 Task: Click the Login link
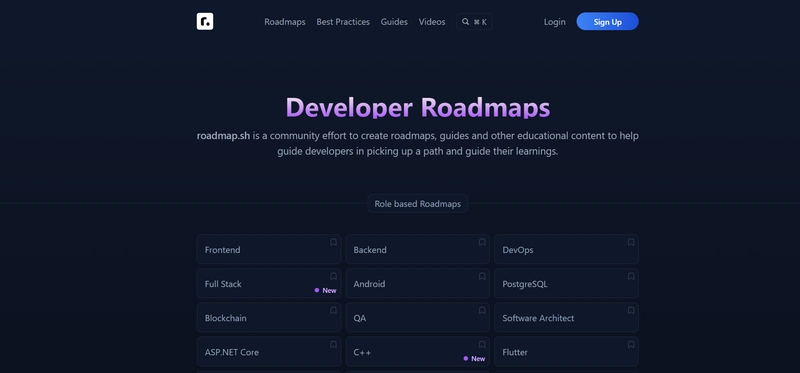pyautogui.click(x=555, y=22)
